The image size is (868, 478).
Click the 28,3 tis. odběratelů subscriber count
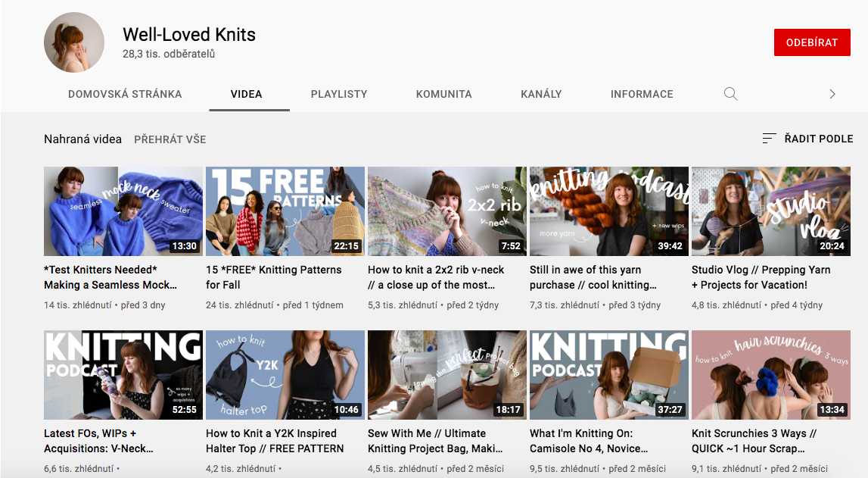tap(169, 55)
